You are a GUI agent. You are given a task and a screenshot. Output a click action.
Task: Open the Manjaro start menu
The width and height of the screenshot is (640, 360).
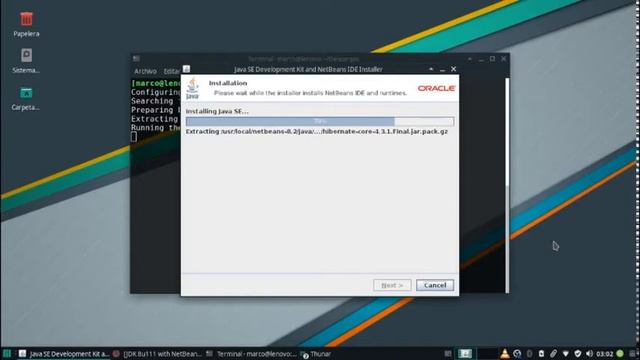(7, 353)
